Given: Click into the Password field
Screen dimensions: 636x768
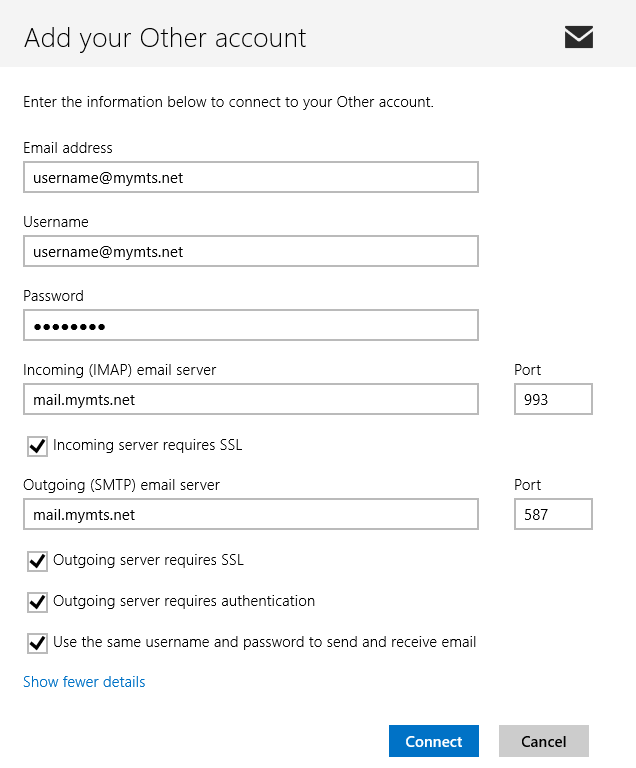Looking at the screenshot, I should [x=251, y=325].
